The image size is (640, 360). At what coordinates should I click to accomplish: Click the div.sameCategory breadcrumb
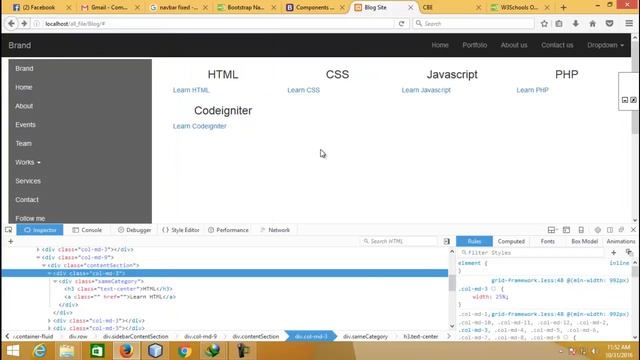point(365,336)
